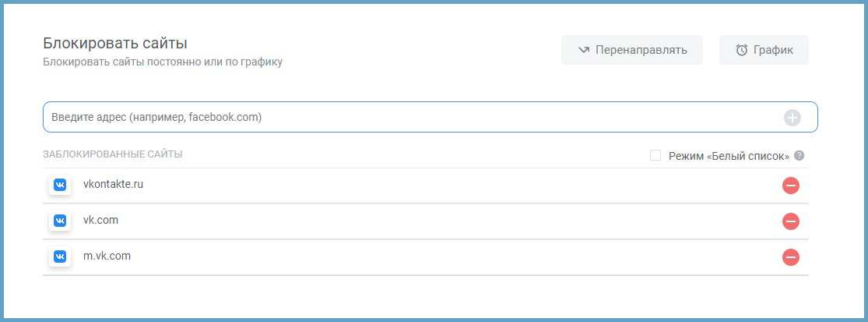Open the whitelist help question-mark icon

tap(799, 155)
